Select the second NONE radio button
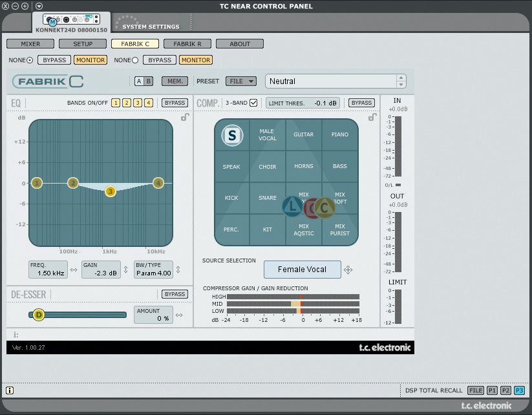The width and height of the screenshot is (532, 415). point(135,60)
